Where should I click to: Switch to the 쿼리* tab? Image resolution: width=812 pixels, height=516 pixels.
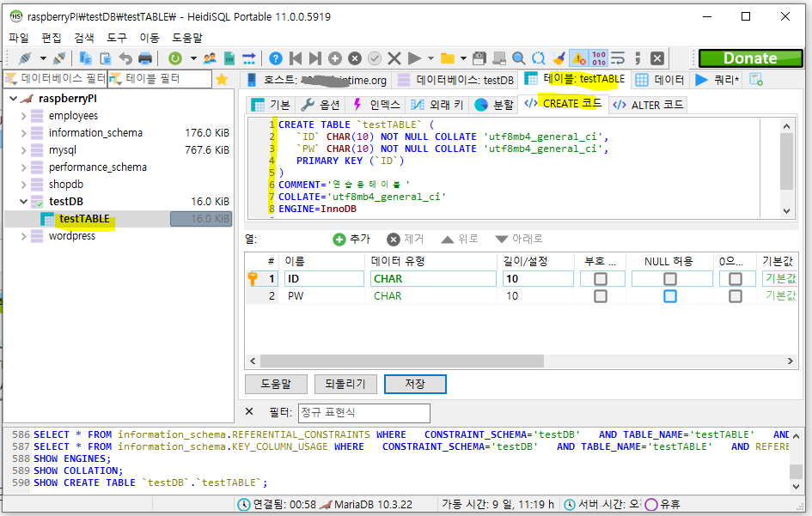[717, 80]
